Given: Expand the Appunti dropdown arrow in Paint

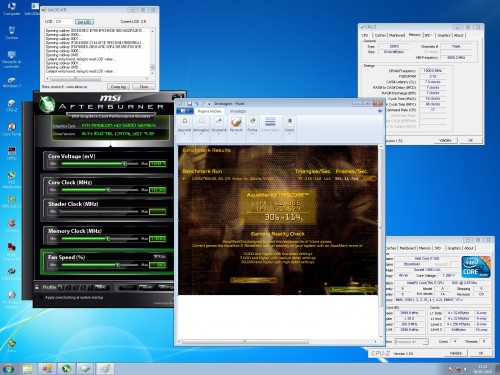Looking at the screenshot, I should tap(184, 134).
